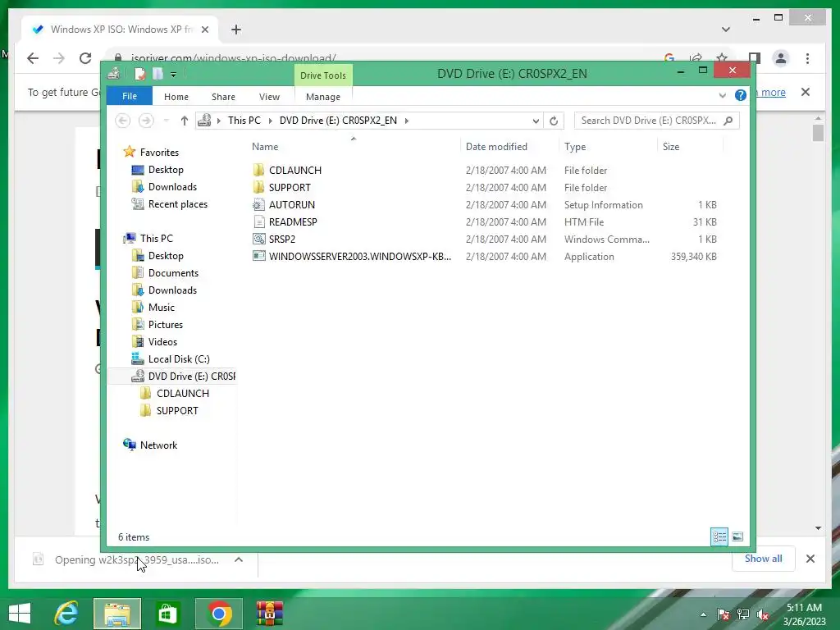Show hidden system tray icons

[x=703, y=614]
